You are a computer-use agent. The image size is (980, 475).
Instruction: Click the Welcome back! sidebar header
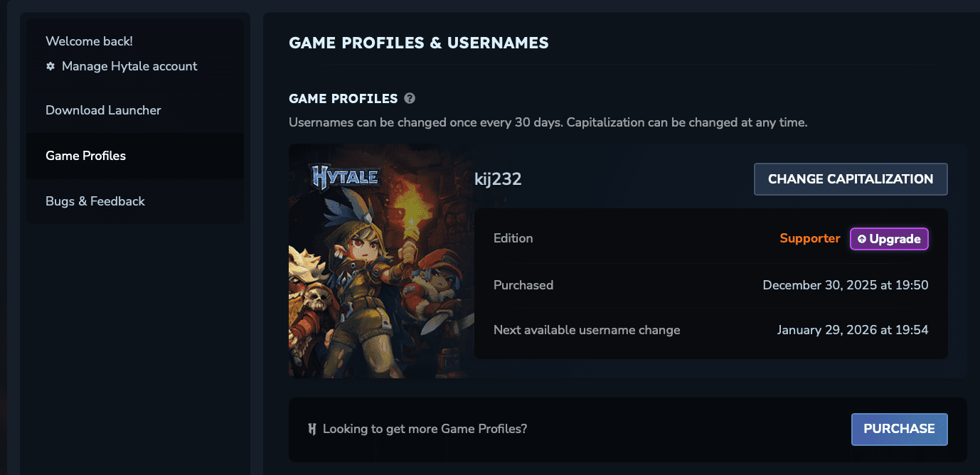pos(89,41)
